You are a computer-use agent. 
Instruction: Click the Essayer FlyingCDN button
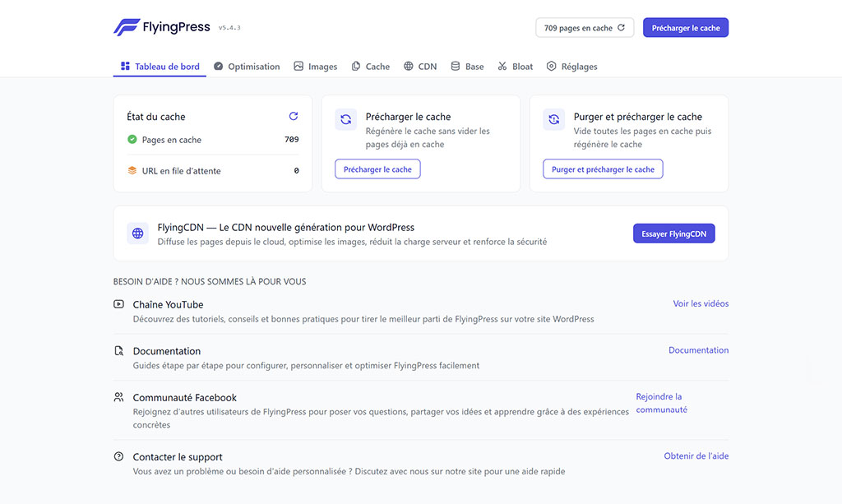tap(674, 234)
